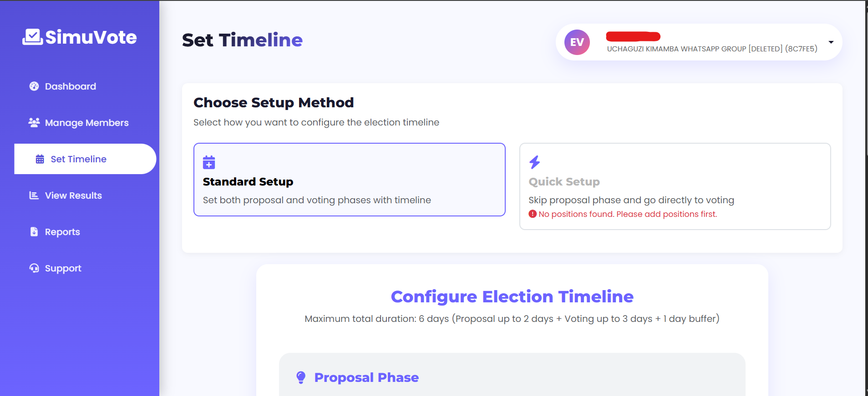
Task: Click the Manage Members people icon
Action: click(33, 122)
